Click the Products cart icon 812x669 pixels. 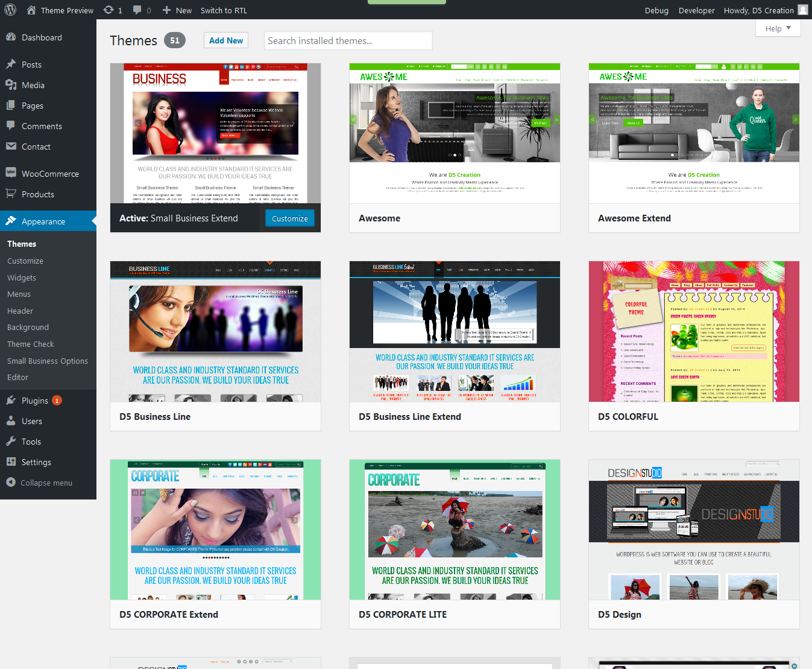pos(11,194)
